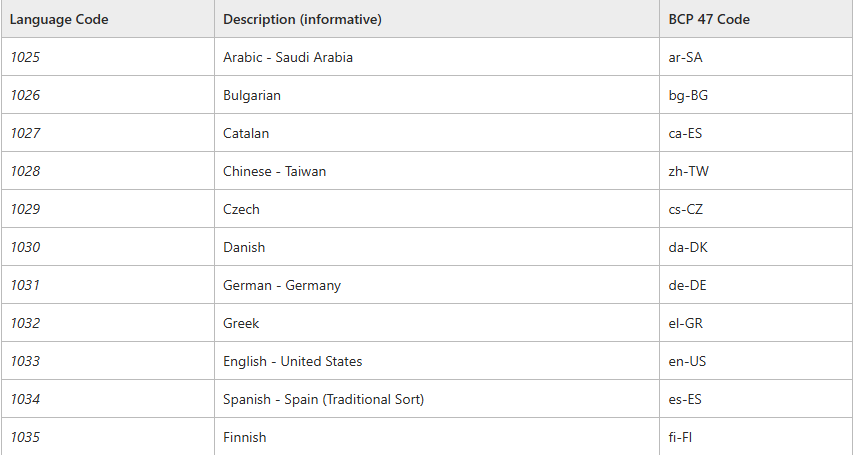This screenshot has height=455, width=853.
Task: Click the Arabic - Saudi Arabia description
Action: (x=288, y=57)
